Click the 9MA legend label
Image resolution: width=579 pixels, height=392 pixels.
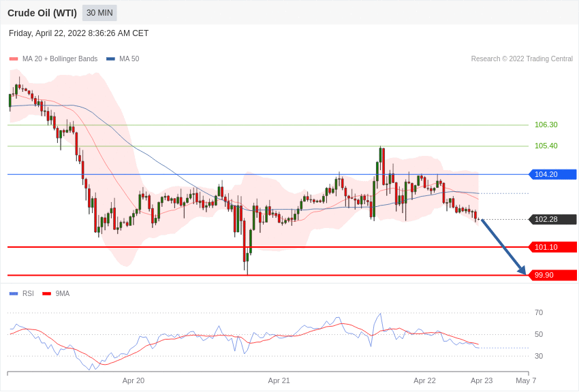tap(63, 293)
